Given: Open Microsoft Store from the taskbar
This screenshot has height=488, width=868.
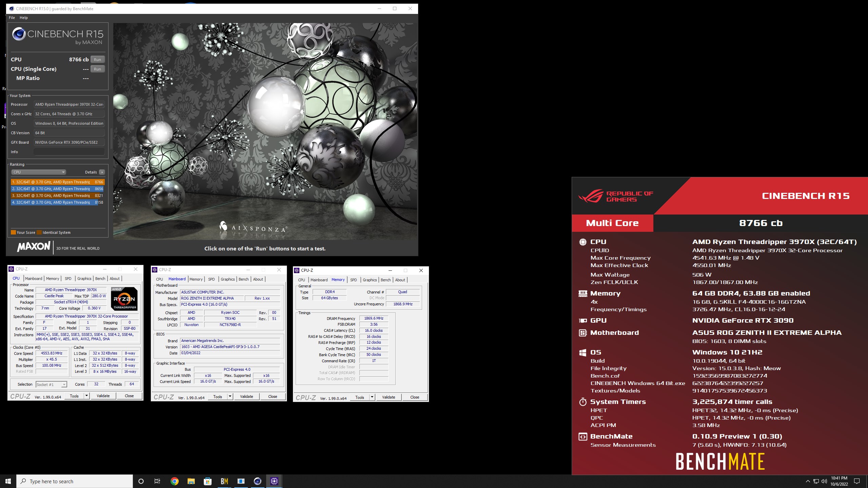Looking at the screenshot, I should [208, 481].
